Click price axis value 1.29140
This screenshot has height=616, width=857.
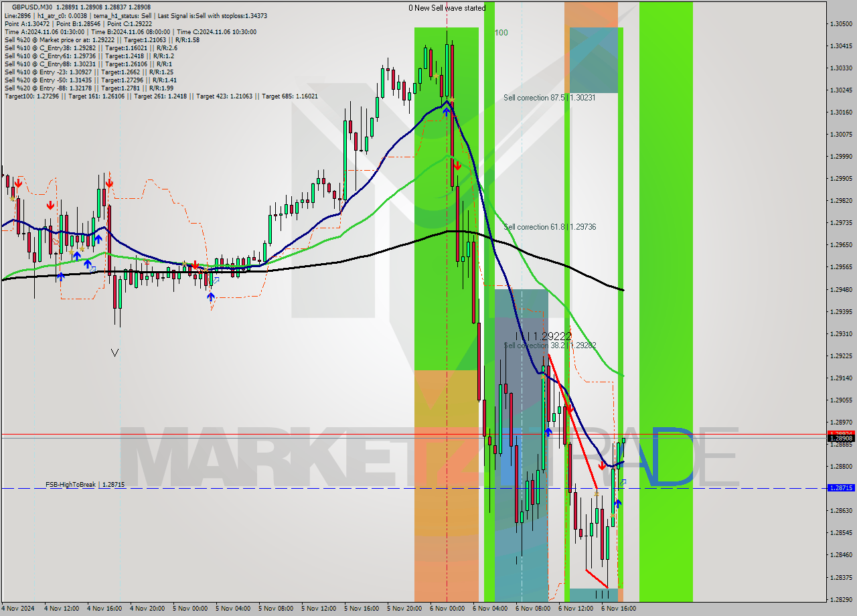tap(841, 378)
